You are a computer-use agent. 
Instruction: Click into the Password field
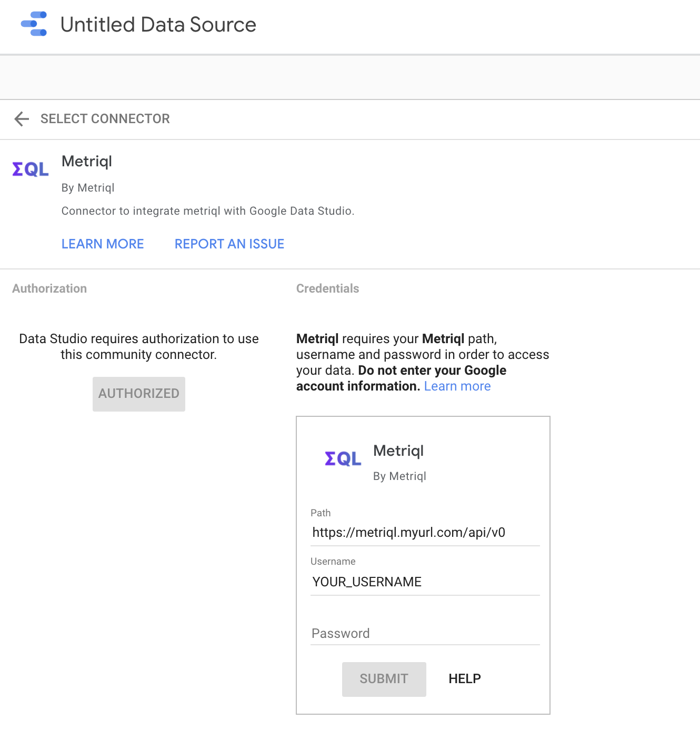tap(424, 633)
